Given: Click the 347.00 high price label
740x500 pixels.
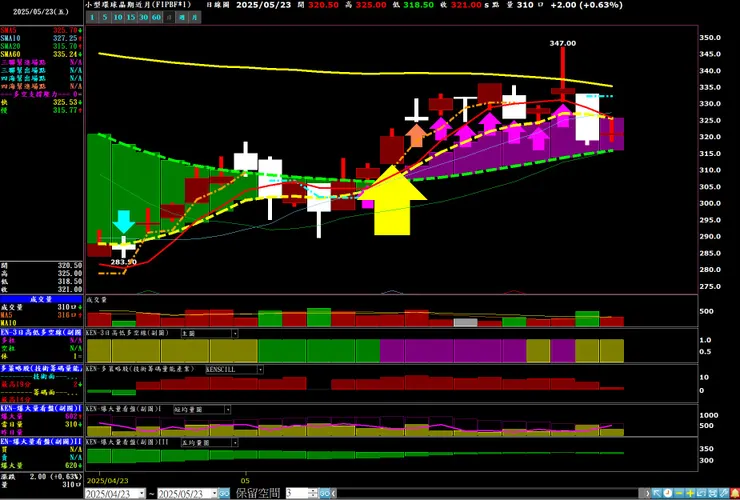Looking at the screenshot, I should click(563, 43).
